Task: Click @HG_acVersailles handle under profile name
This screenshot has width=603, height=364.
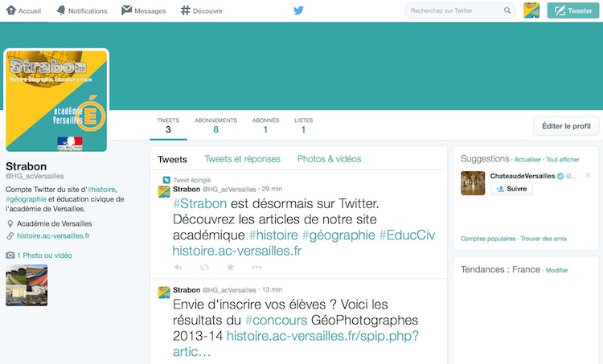Action: pos(35,176)
